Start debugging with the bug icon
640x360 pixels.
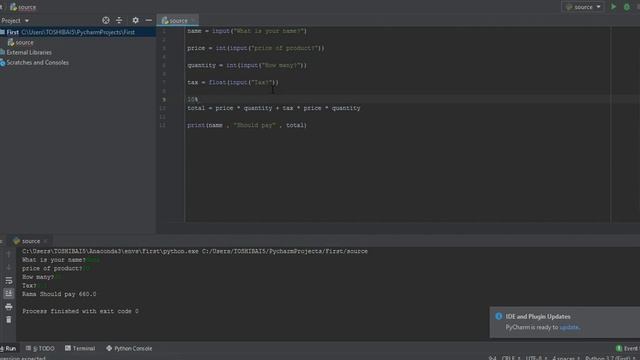(627, 7)
